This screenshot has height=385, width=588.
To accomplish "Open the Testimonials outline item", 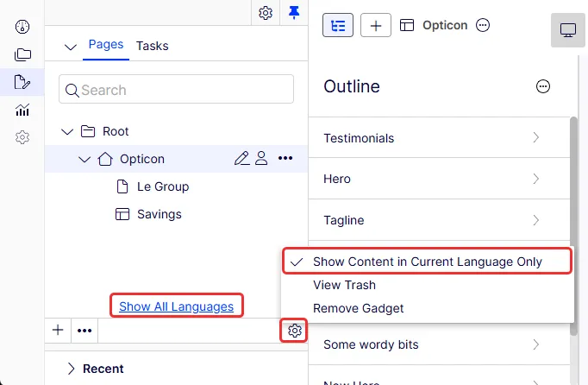I will click(431, 138).
